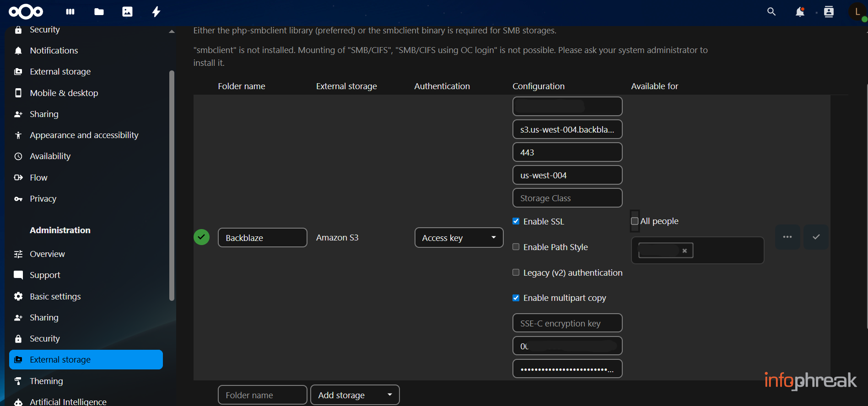The height and width of the screenshot is (406, 868).
Task: Check the All people checkbox
Action: [635, 221]
